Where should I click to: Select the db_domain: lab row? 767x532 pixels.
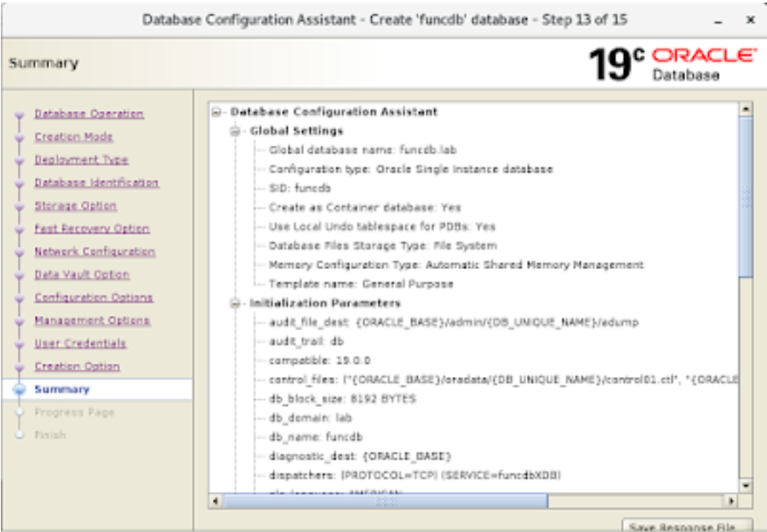pos(310,418)
